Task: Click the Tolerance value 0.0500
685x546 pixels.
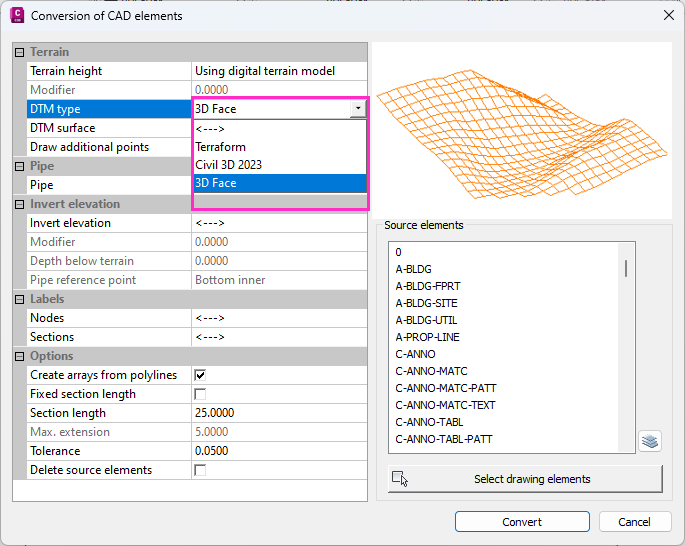Action: click(x=279, y=451)
